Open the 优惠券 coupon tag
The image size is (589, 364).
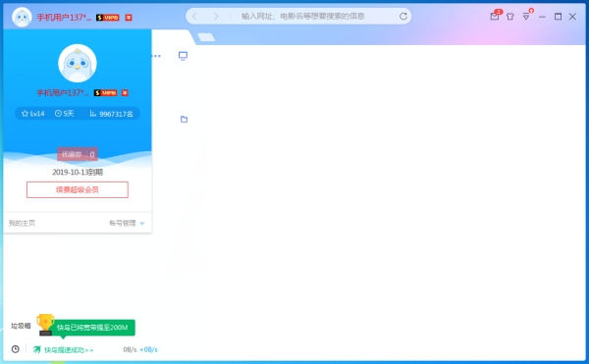(x=78, y=154)
